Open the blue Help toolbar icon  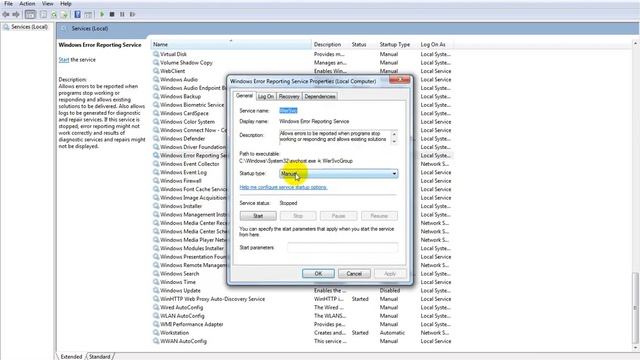pos(77,14)
